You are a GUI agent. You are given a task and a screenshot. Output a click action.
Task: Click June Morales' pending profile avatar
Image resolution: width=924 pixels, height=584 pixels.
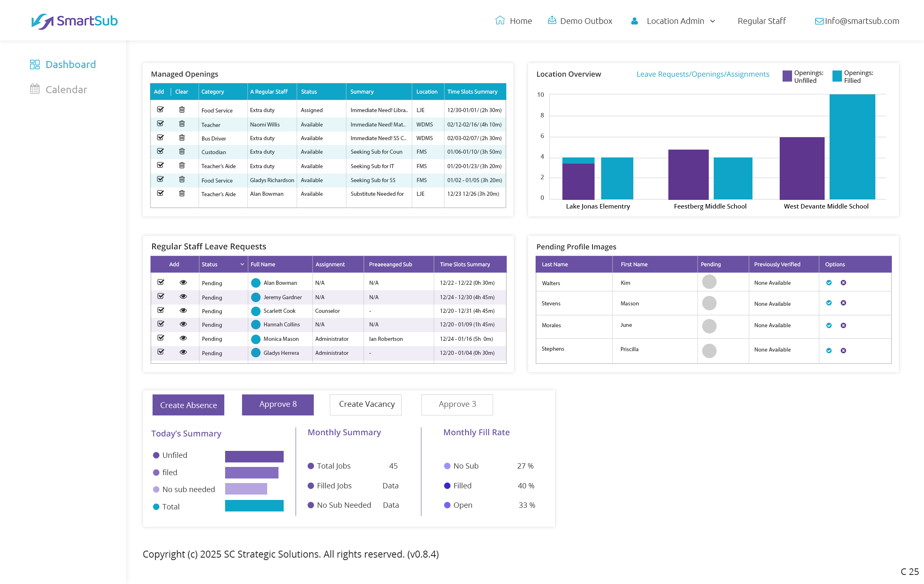(709, 326)
